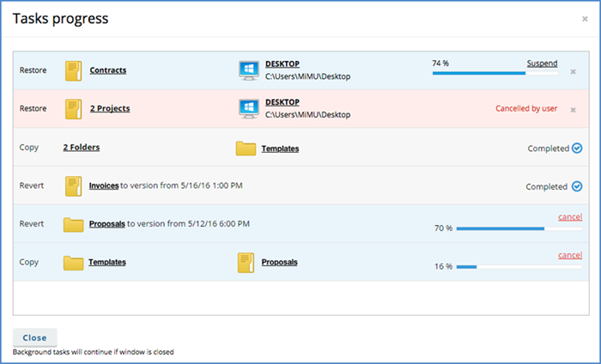Click the Proposals archive icon in last Copy row
The height and width of the screenshot is (364, 601).
click(246, 263)
